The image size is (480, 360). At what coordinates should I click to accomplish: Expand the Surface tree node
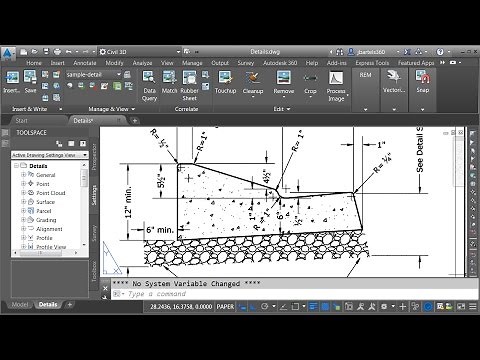pos(23,201)
